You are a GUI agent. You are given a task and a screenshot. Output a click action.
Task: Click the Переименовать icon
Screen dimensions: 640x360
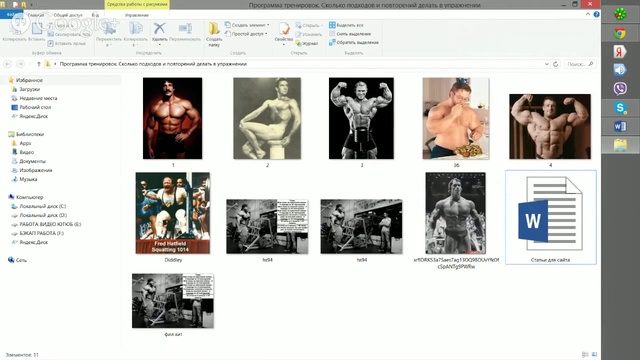185,29
